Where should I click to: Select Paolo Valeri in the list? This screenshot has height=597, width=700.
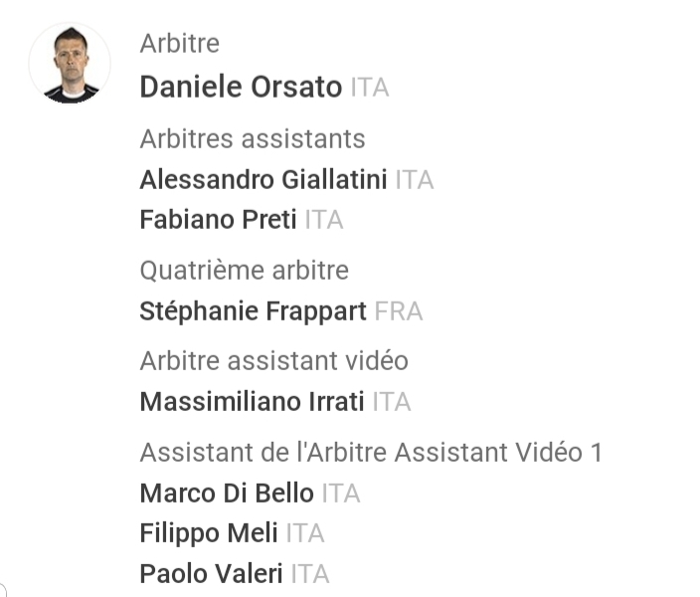coord(211,574)
